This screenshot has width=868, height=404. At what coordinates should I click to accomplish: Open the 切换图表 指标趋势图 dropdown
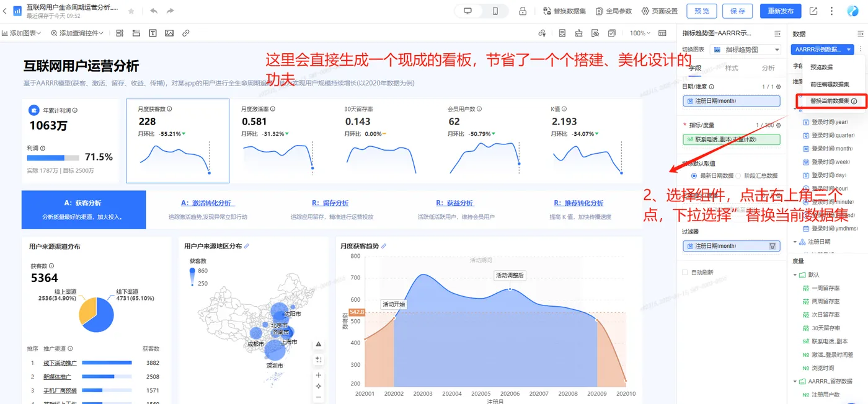(x=746, y=49)
